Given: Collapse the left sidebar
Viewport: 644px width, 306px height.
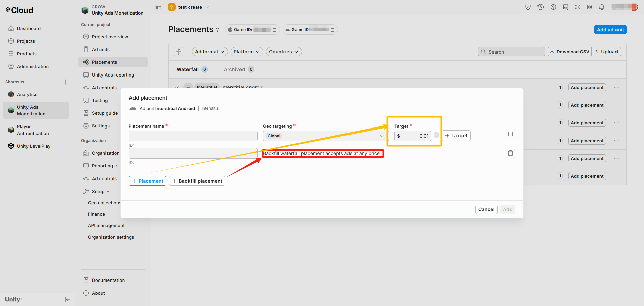Looking at the screenshot, I should (x=67, y=299).
